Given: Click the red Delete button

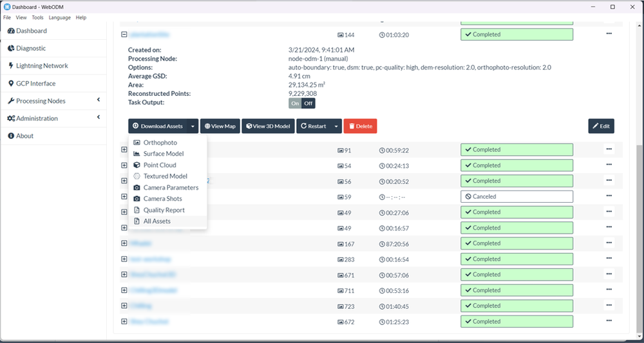Looking at the screenshot, I should (360, 126).
